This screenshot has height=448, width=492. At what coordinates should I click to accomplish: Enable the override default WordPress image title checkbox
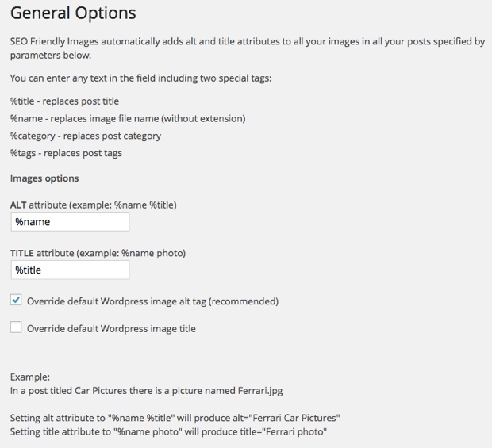coord(16,327)
